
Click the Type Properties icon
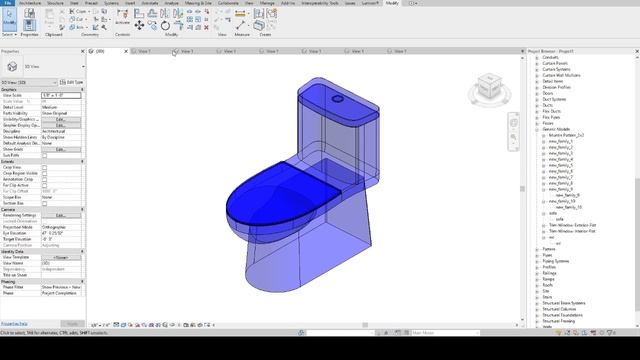29,13
